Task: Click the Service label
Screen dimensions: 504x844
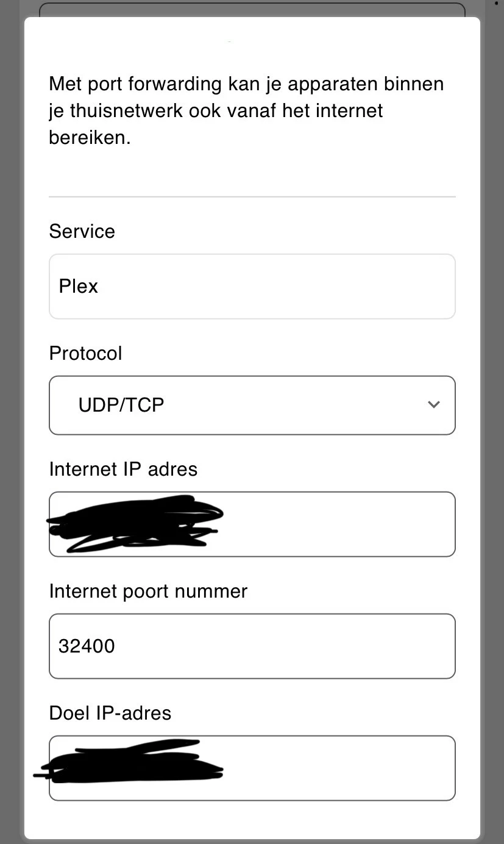Action: tap(82, 231)
